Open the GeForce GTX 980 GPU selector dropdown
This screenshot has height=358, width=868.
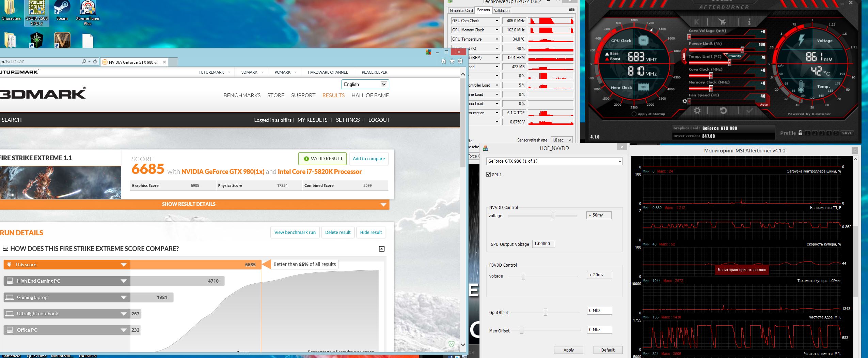pos(554,161)
